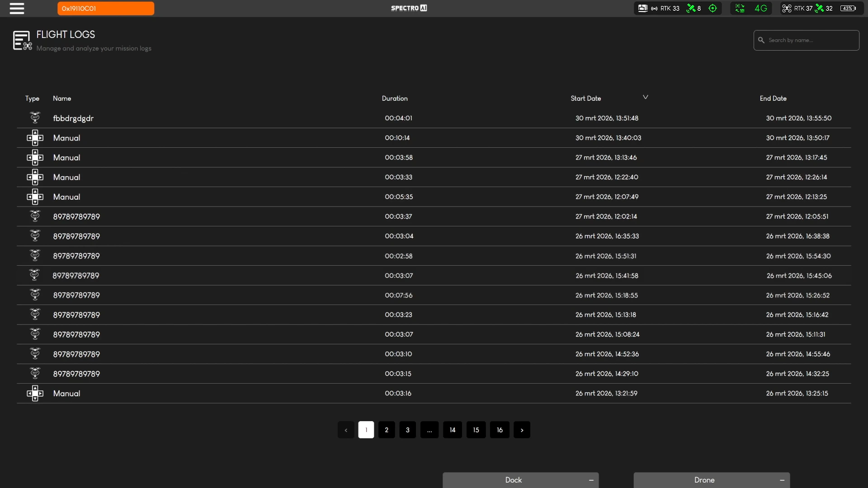Screen dimensions: 868x488
Task: Click the GPS target icon in status bar
Action: pyautogui.click(x=713, y=8)
